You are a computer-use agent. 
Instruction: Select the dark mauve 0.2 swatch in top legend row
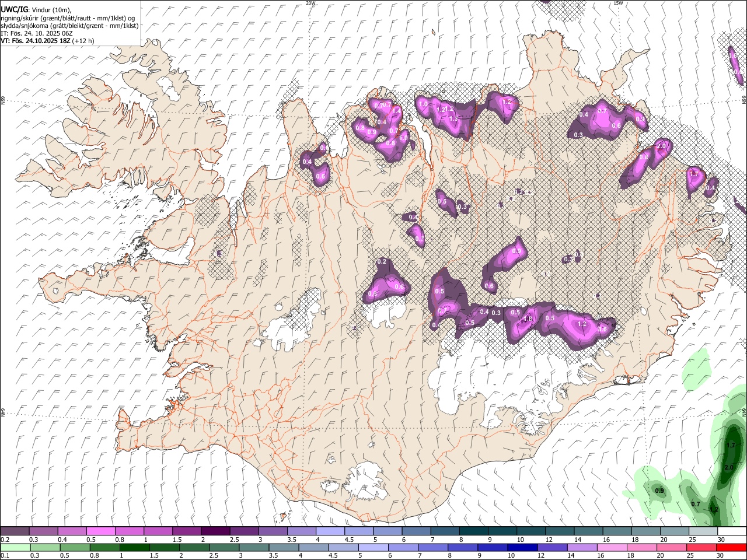click(15, 531)
